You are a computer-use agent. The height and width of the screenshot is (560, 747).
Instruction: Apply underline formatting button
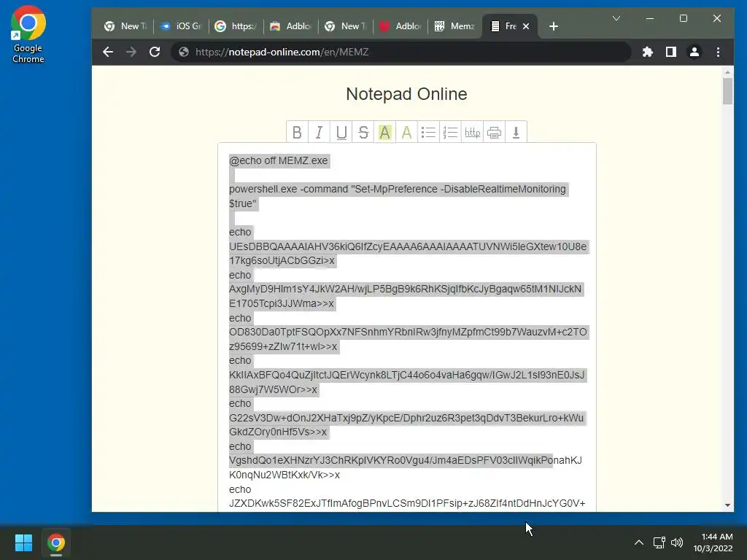tap(341, 132)
